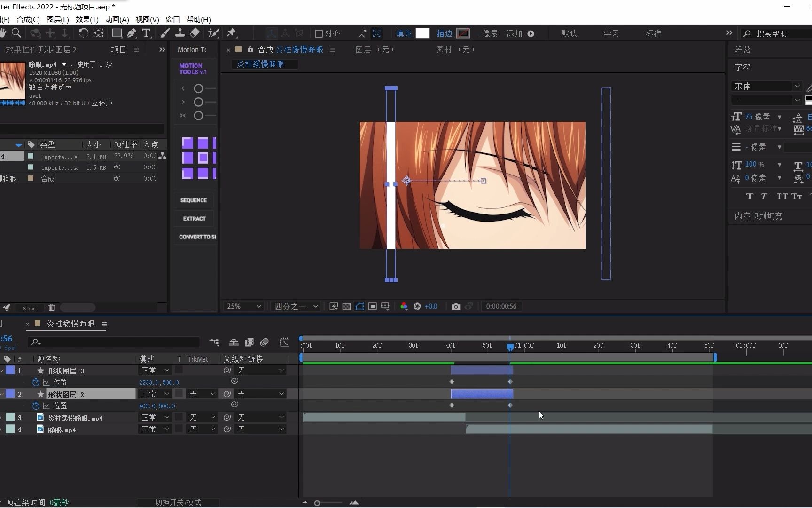812x508 pixels.
Task: Select the Rotation tool
Action: coord(83,33)
